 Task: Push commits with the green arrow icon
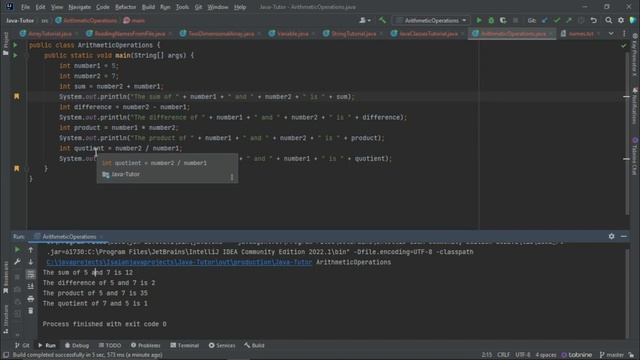coord(569,20)
